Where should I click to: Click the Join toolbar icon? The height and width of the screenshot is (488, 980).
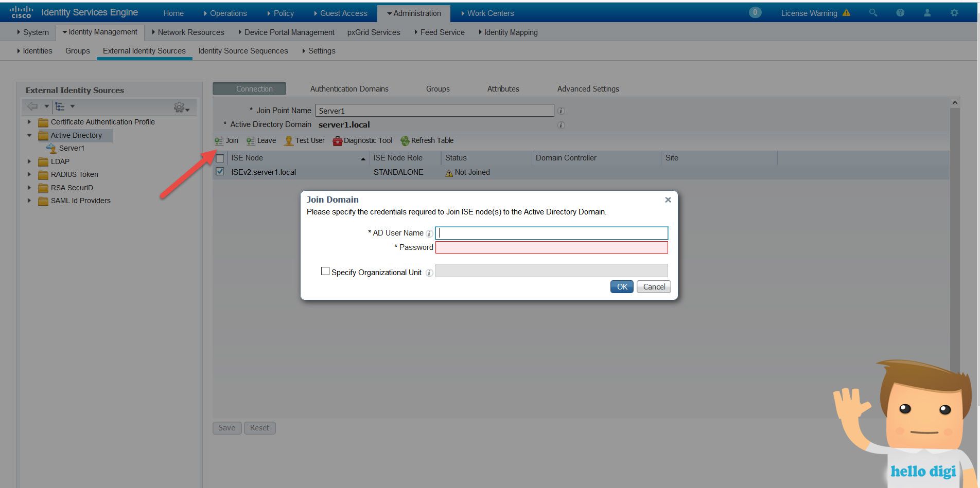(219, 141)
